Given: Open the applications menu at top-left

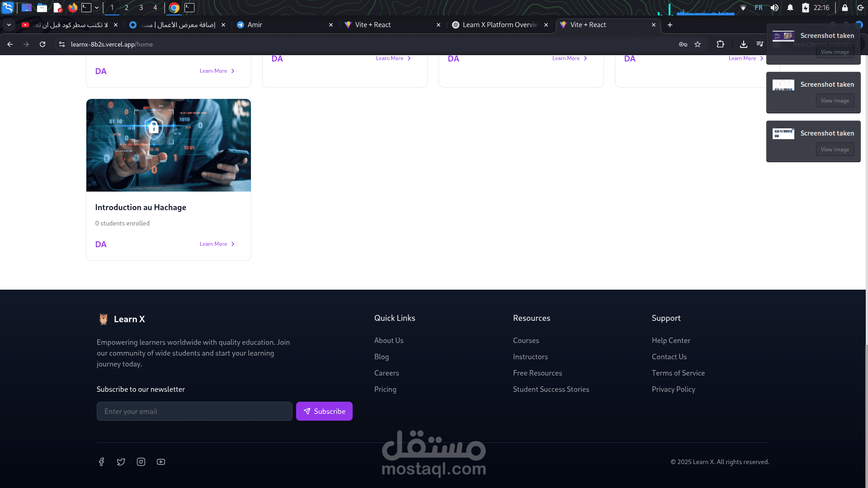Looking at the screenshot, I should 8,8.
